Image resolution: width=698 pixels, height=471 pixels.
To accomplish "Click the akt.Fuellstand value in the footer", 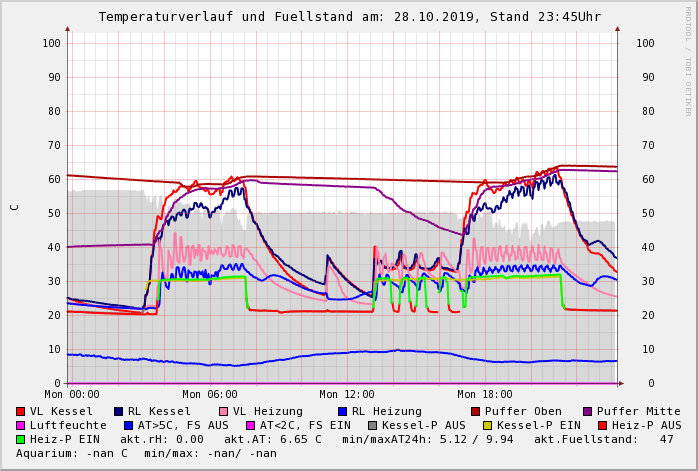I will click(666, 439).
